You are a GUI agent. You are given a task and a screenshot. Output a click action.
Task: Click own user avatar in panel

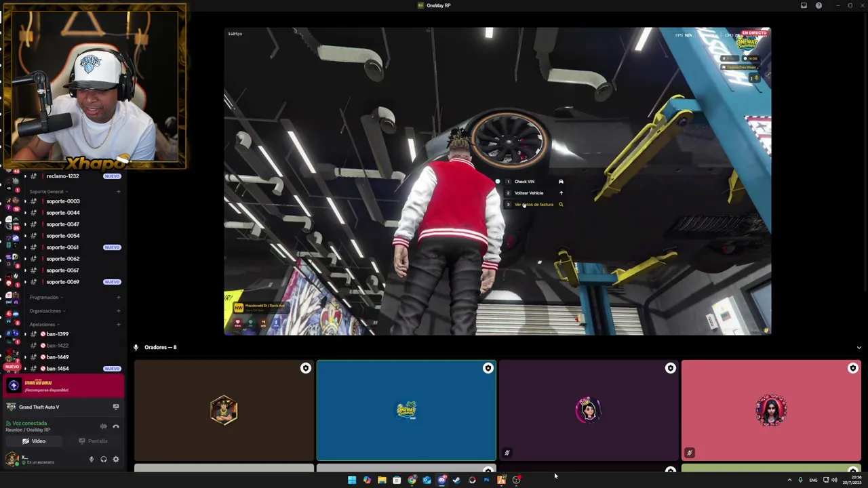click(x=12, y=460)
